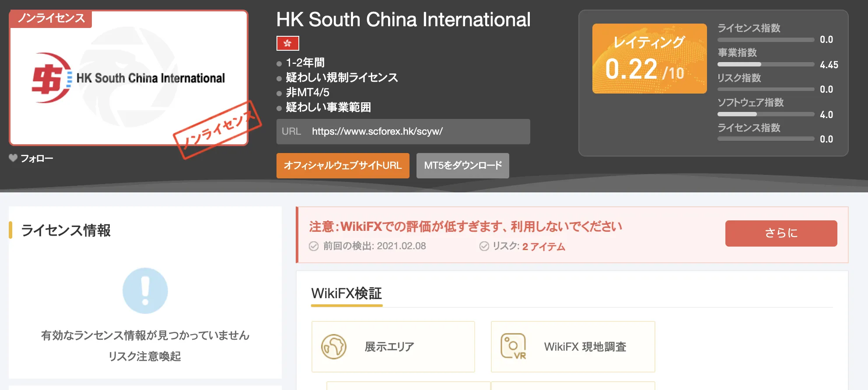Image resolution: width=868 pixels, height=390 pixels.
Task: Click the 2 アイテム risk count
Action: coord(544,247)
